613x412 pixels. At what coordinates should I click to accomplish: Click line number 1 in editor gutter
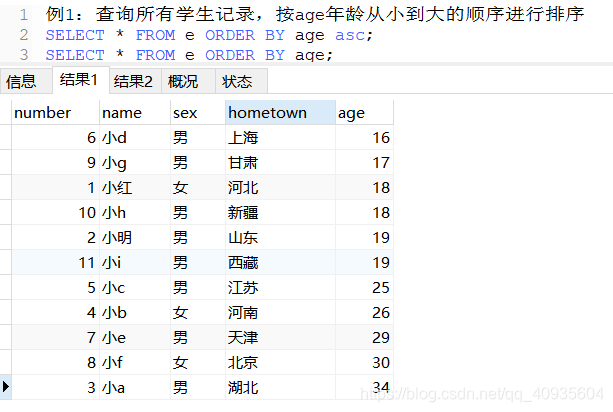pyautogui.click(x=24, y=15)
